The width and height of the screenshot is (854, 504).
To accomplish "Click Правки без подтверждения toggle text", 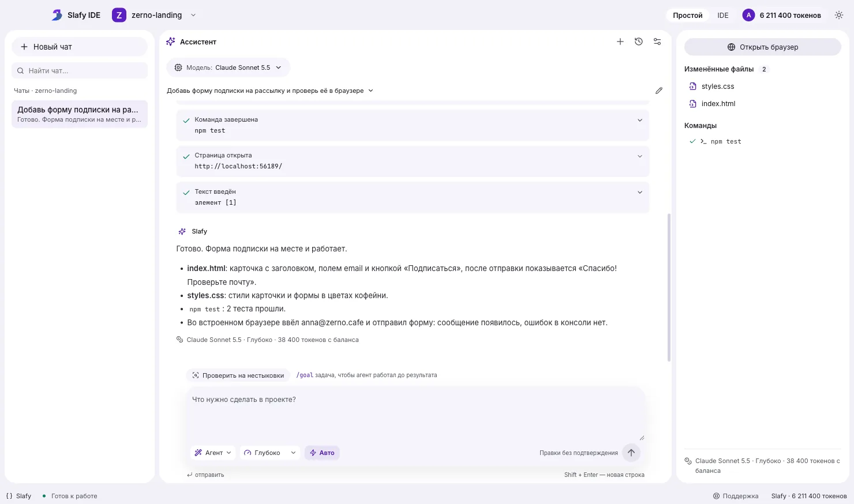I will tap(578, 453).
